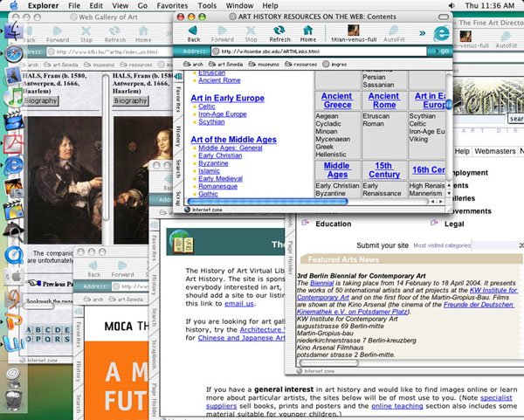
Task: Launch QuickTime Player from the Dock
Action: [x=14, y=255]
